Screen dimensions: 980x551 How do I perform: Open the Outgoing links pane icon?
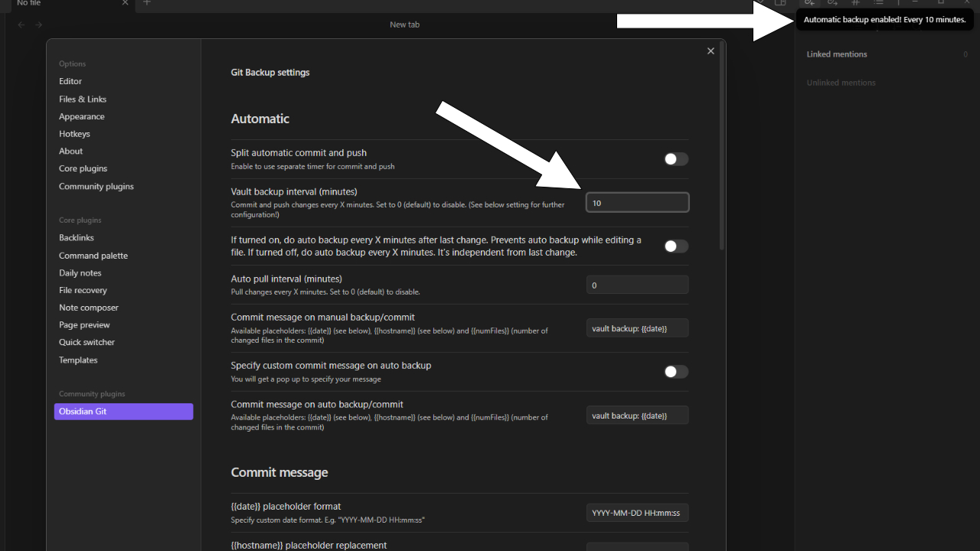tap(833, 3)
